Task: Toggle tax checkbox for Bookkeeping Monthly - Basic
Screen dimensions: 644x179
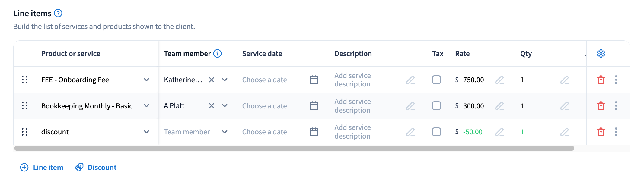Action: [436, 106]
